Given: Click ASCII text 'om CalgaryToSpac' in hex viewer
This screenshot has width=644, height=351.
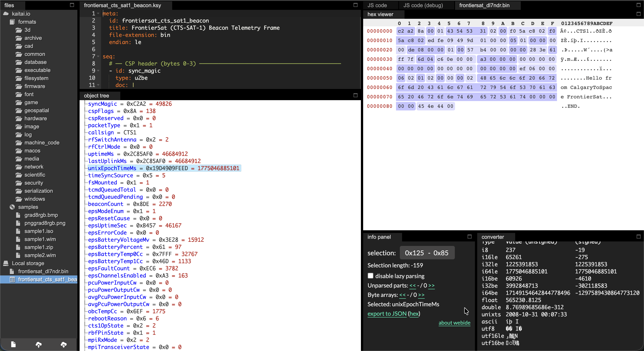Looking at the screenshot, I should click(x=586, y=87).
